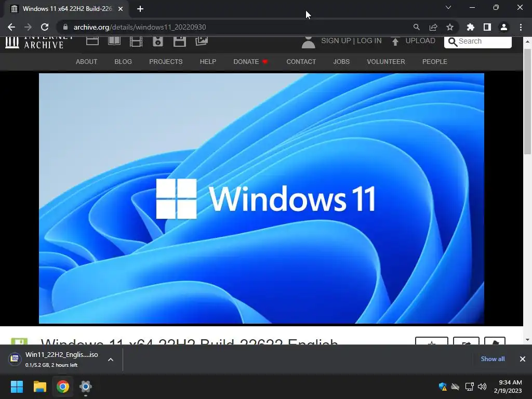Open Chrome extensions puzzle icon

(x=470, y=27)
